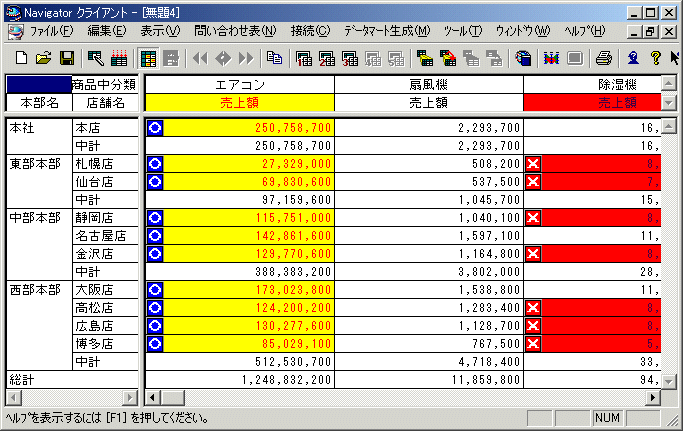
Task: Click the yellow drill-down table icon
Action: [425, 58]
